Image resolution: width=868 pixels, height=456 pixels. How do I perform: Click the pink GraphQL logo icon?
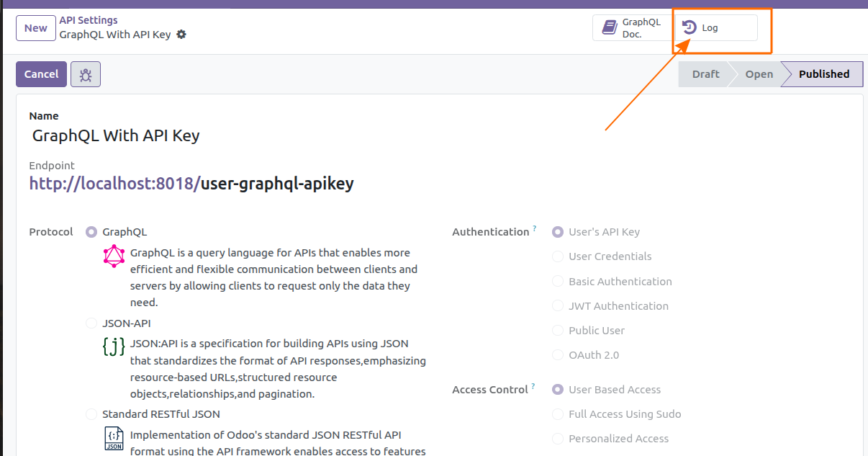[x=114, y=256]
